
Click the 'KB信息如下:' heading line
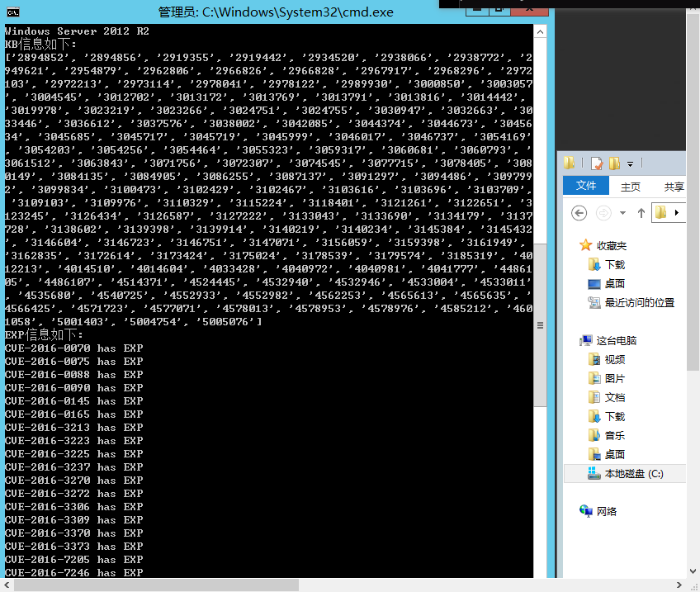point(40,45)
